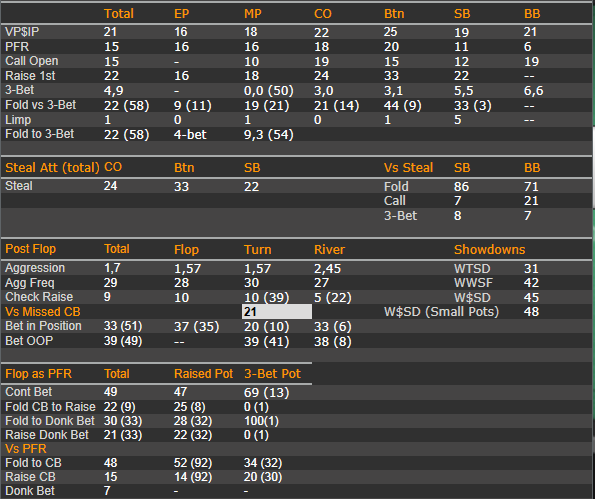Image resolution: width=595 pixels, height=499 pixels.
Task: Click the Vs Steal section heading
Action: (x=408, y=168)
